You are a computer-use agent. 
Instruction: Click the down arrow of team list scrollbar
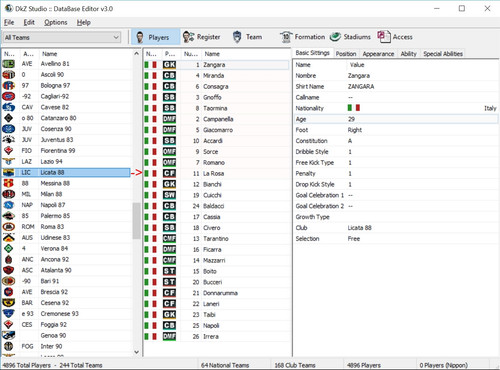[x=136, y=352]
